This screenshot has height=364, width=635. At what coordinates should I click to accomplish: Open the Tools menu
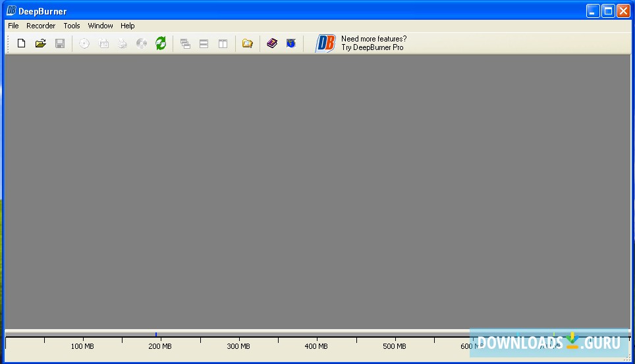point(72,26)
